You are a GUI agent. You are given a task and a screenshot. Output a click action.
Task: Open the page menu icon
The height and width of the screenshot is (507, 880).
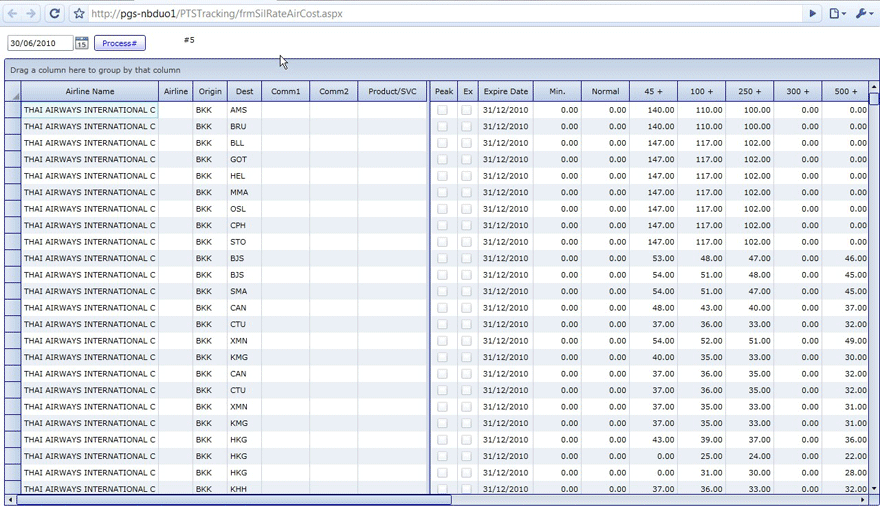pyautogui.click(x=837, y=13)
